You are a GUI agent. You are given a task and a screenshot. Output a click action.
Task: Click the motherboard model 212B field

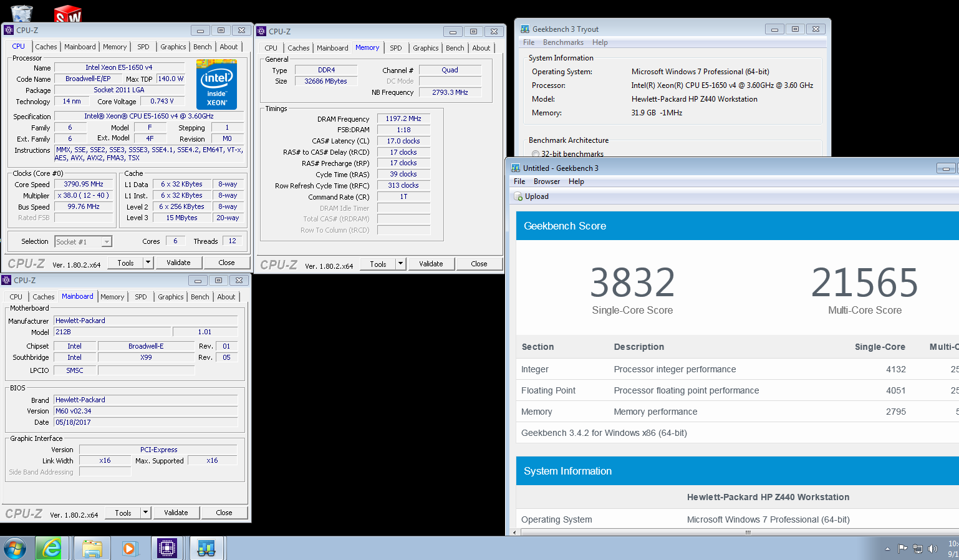[112, 332]
